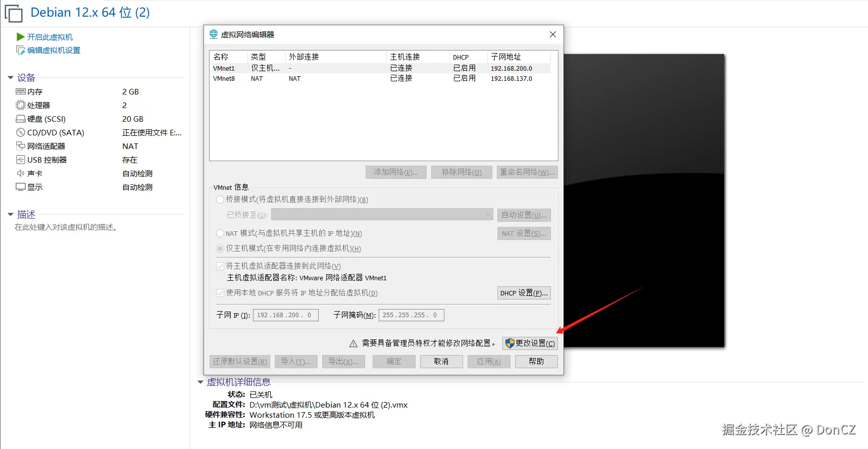Select the VMnet1 row in network list

[x=381, y=68]
